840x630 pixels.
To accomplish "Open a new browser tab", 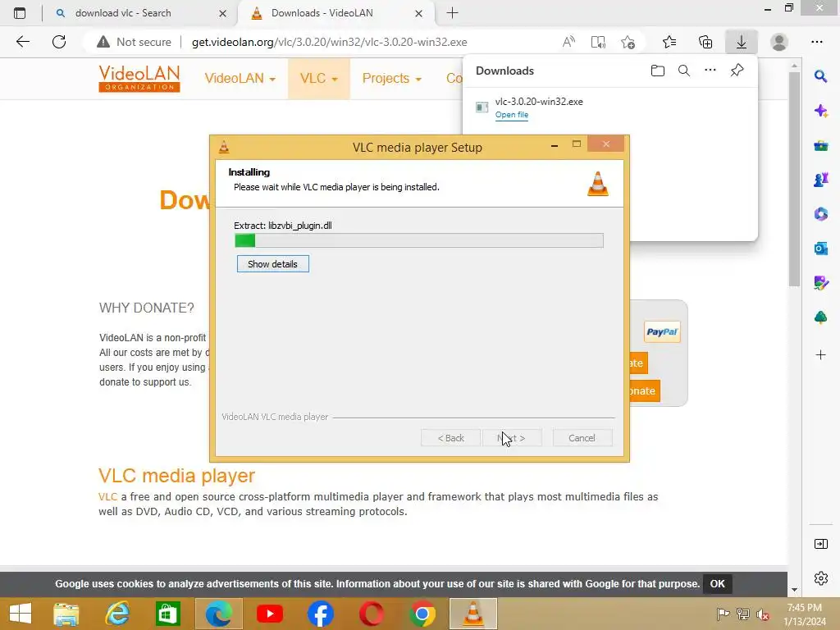I will point(453,13).
